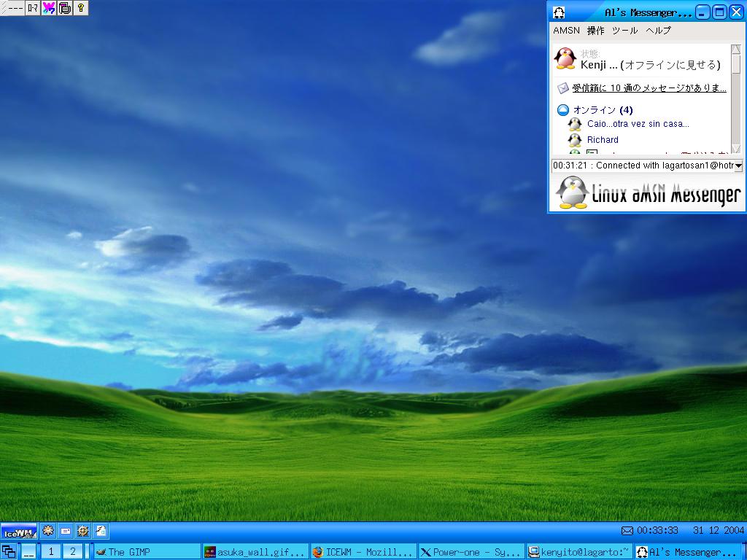
Task: Click the ship wheel icon in taskbar
Action: [83, 531]
